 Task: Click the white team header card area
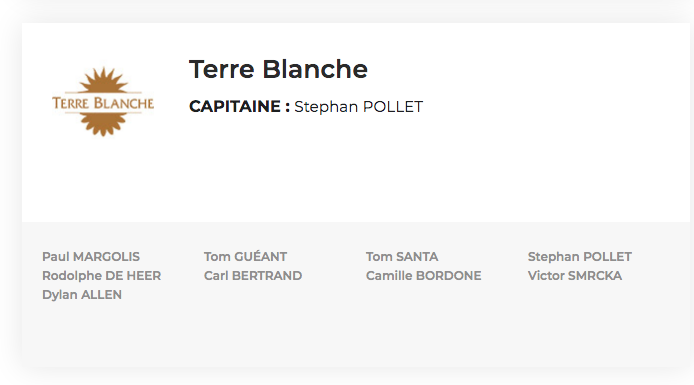tap(531, 168)
